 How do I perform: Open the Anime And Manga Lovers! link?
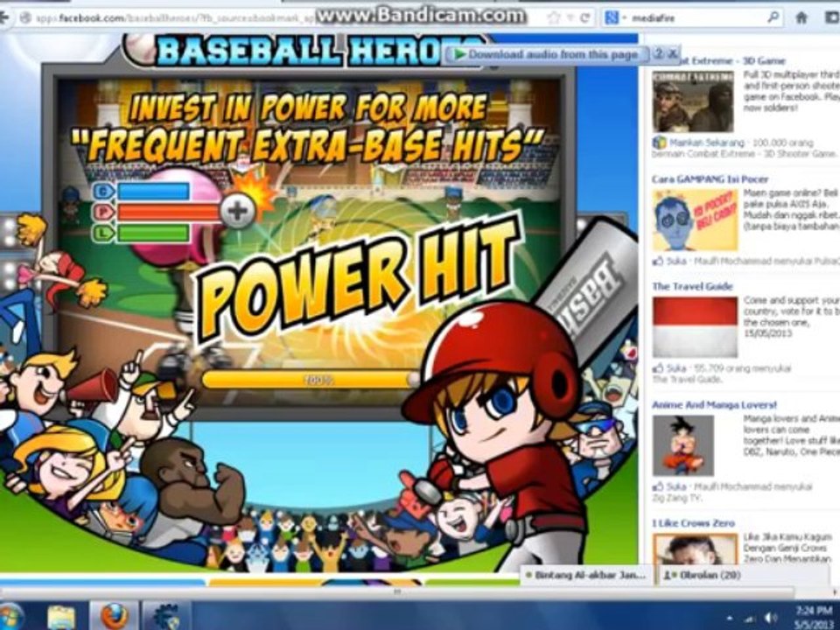click(x=714, y=405)
